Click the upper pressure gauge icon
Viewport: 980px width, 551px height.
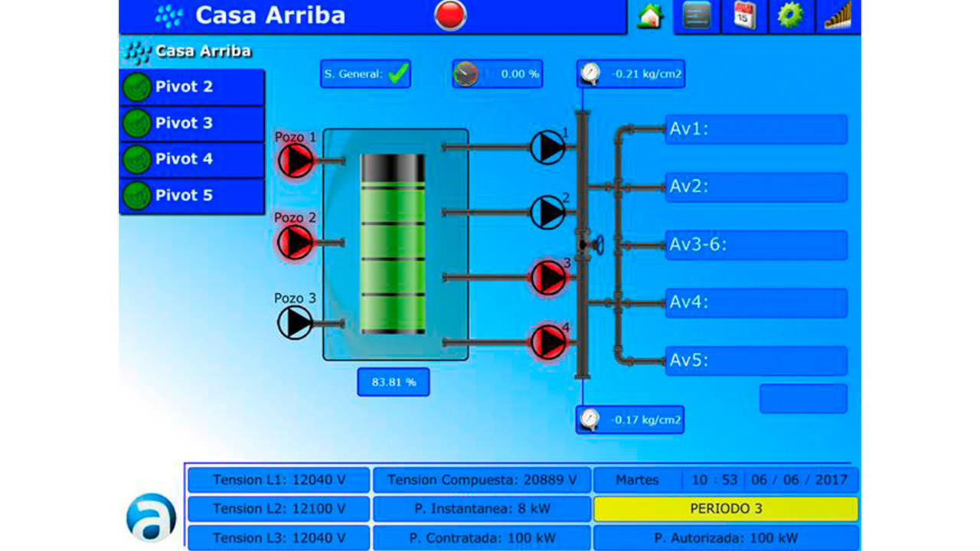590,74
